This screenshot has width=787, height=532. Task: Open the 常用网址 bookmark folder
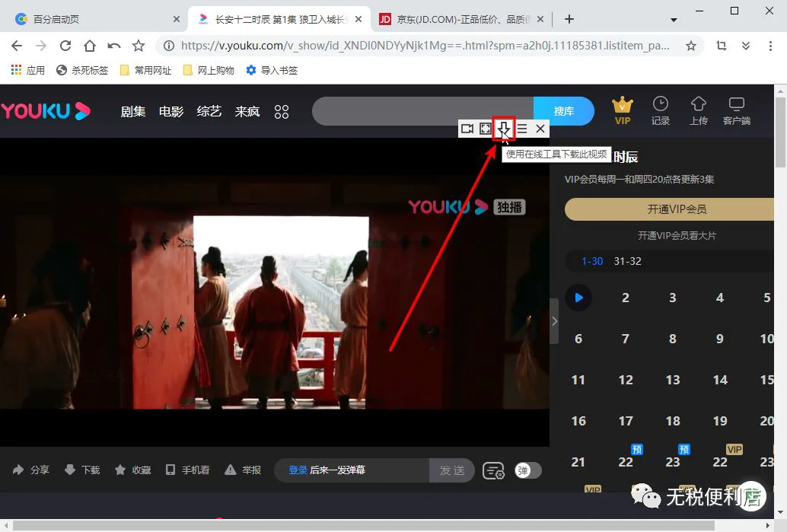point(145,70)
